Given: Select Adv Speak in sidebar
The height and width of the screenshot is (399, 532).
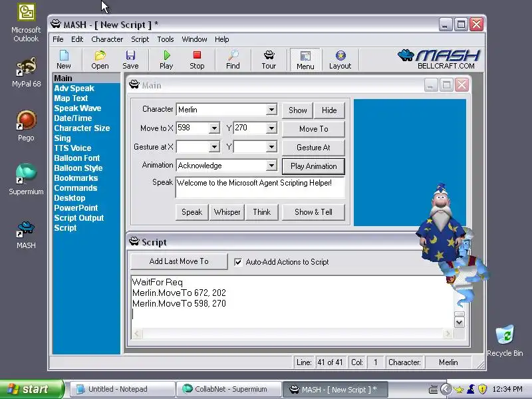Looking at the screenshot, I should coord(74,88).
